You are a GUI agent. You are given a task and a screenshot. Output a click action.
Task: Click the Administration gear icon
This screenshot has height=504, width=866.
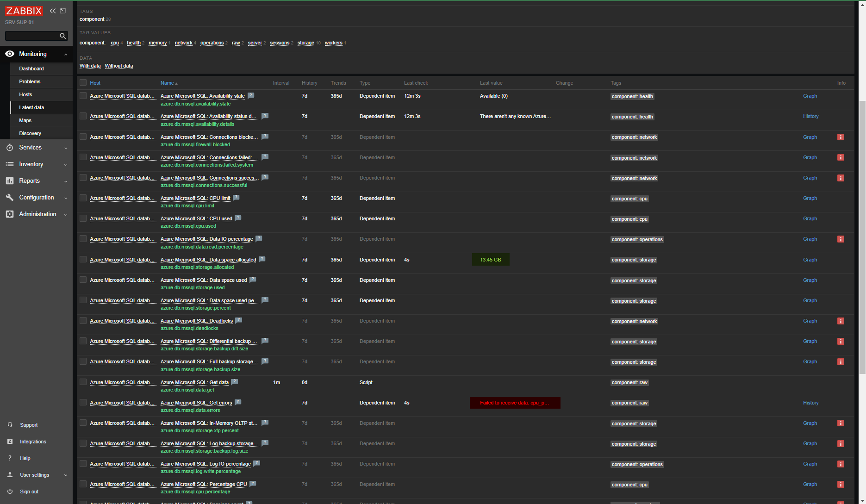click(x=9, y=214)
